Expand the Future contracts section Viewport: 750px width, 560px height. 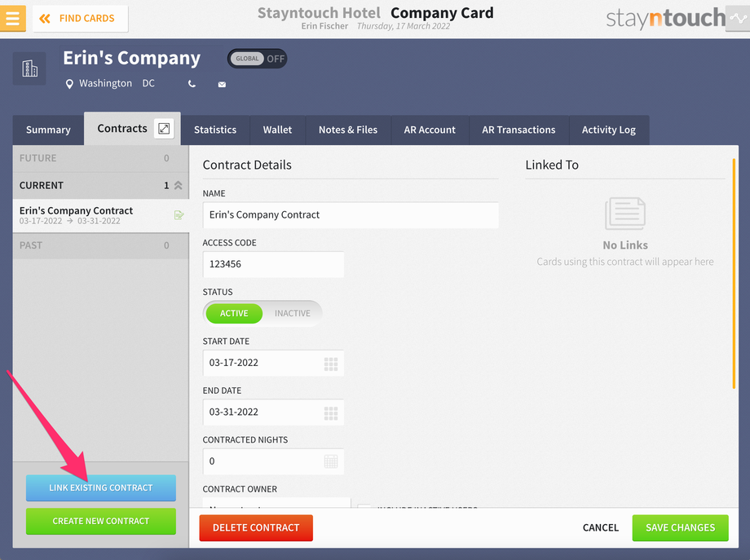tap(101, 158)
